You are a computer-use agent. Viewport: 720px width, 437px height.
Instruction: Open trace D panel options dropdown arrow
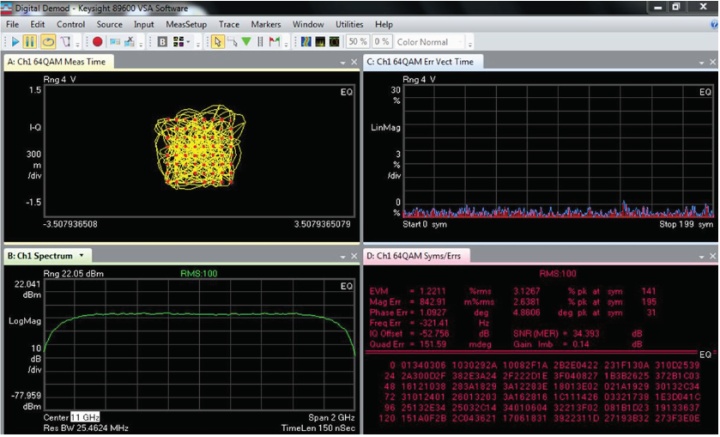[701, 257]
